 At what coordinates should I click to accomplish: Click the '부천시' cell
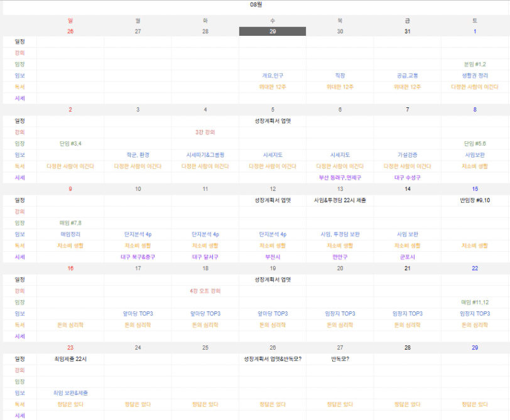point(273,257)
